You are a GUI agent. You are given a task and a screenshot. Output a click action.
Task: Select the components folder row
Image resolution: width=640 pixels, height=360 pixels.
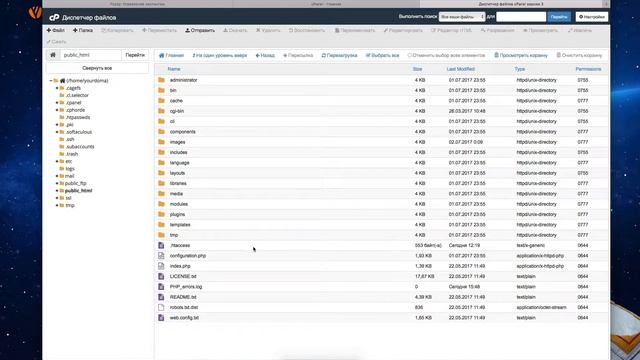pos(381,132)
